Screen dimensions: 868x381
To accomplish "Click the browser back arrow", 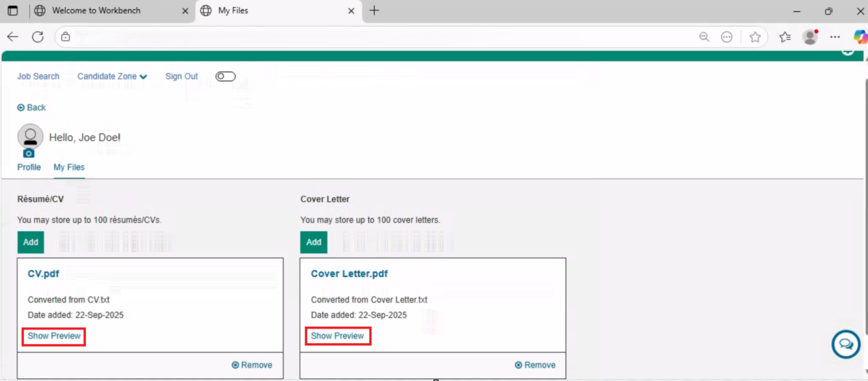I will point(13,37).
